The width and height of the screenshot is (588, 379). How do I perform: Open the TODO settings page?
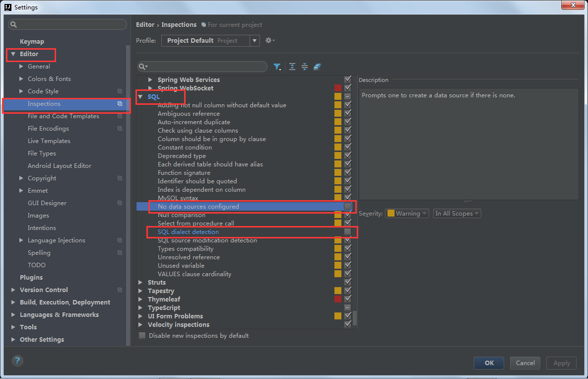(x=36, y=265)
